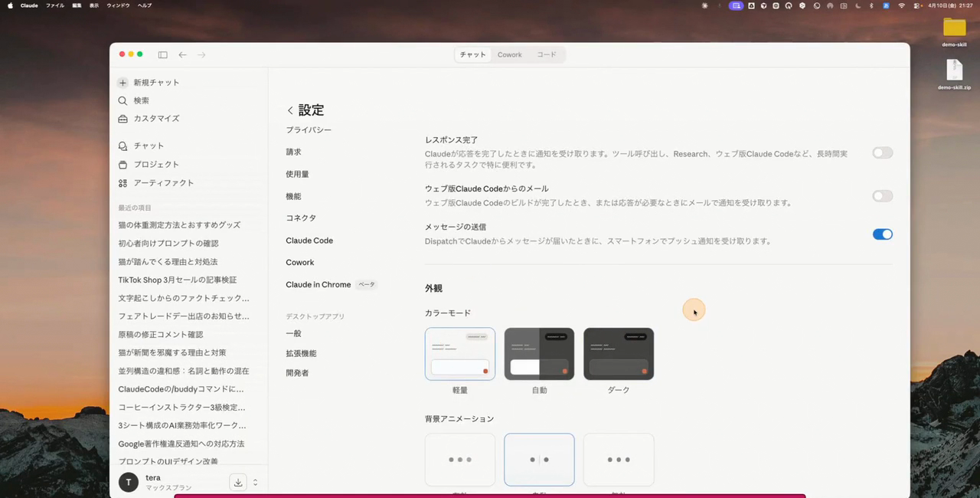Select ダーク color mode
The image size is (980, 498).
619,354
